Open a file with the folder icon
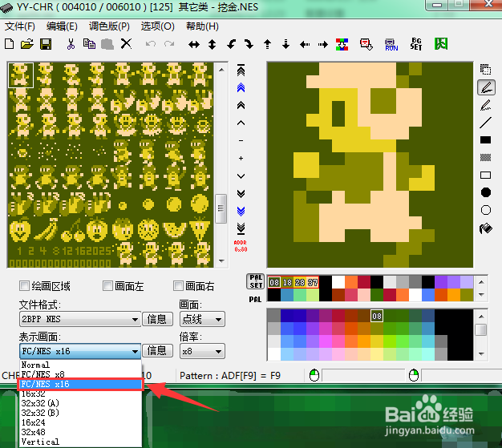Image resolution: width=502 pixels, height=448 pixels. pyautogui.click(x=27, y=44)
